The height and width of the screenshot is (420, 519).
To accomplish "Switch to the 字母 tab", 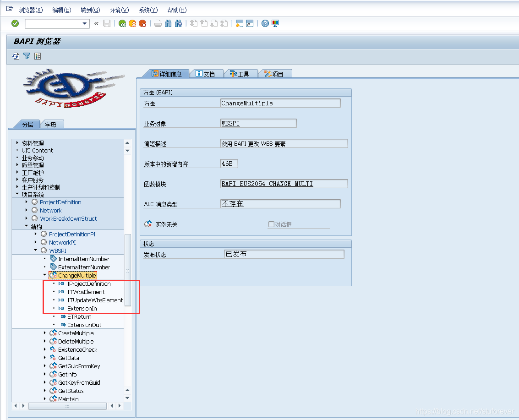I will (51, 125).
